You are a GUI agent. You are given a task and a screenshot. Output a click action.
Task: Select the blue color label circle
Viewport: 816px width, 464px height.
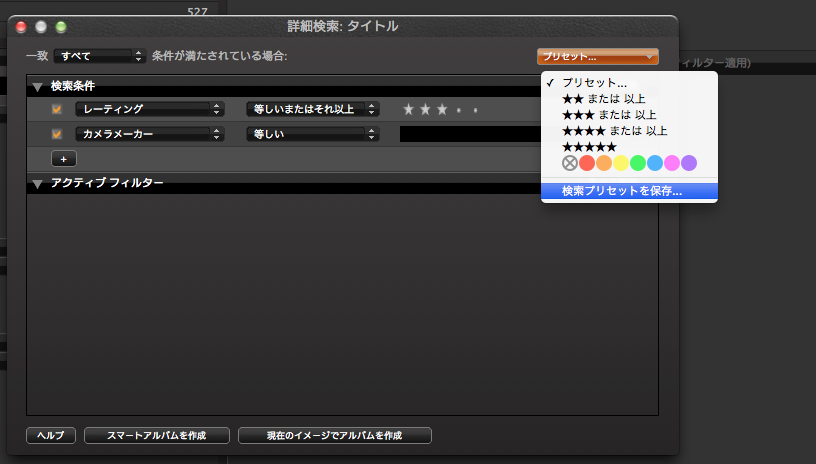click(x=655, y=163)
